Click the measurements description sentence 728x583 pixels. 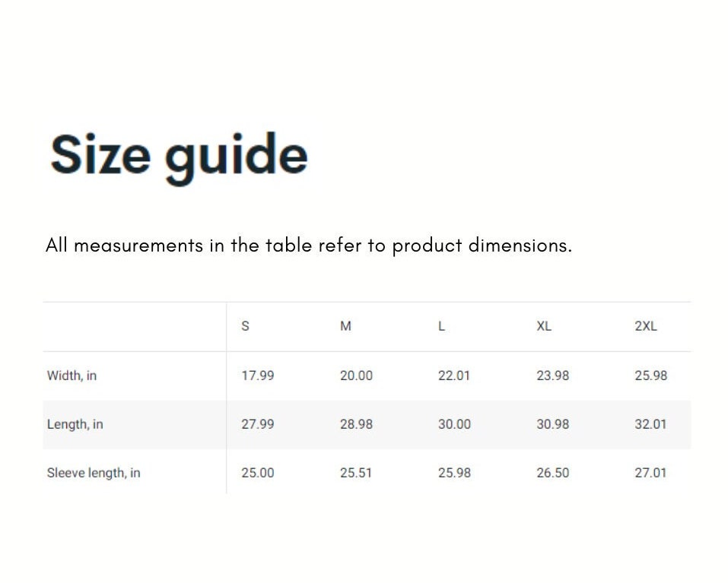tap(309, 246)
